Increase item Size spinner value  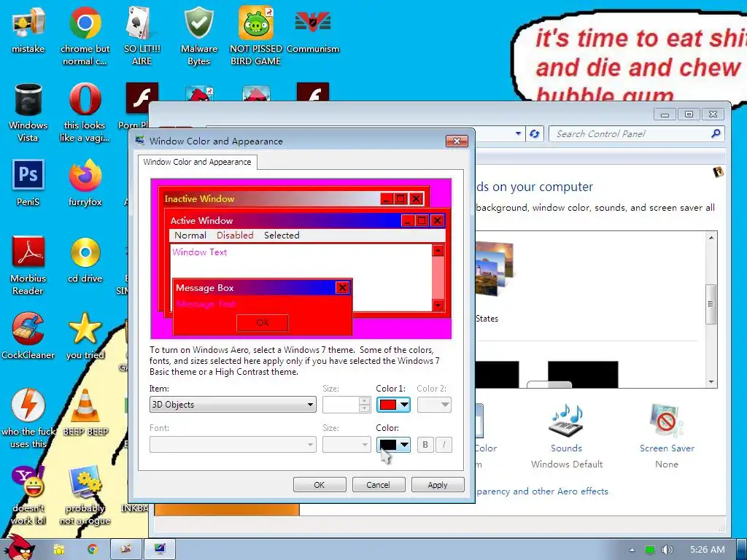click(x=365, y=401)
